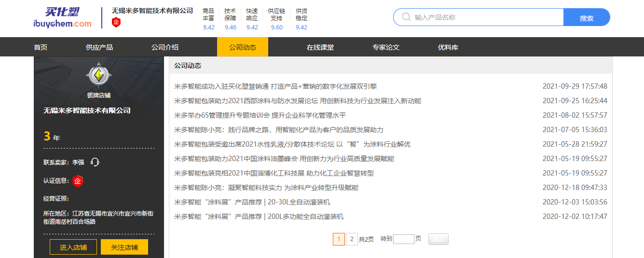Click the 关注店铺 button
Screen dimensions: 644x258
point(124,247)
